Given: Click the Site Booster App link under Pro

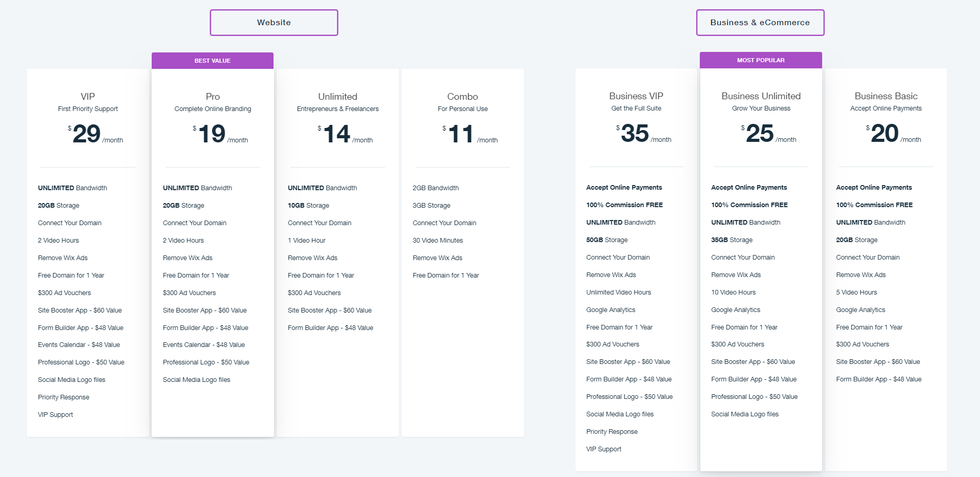Looking at the screenshot, I should [x=204, y=310].
